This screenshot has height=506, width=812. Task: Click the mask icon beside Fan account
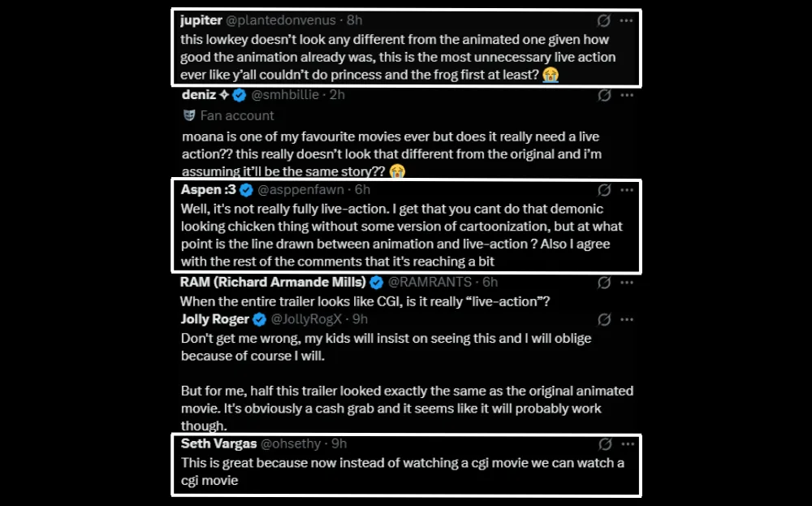(189, 115)
